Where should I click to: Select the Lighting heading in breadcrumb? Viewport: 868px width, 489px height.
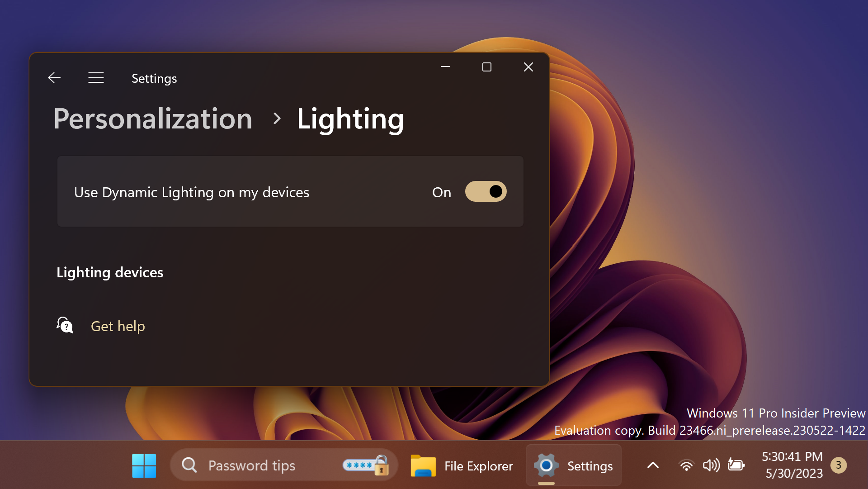(x=350, y=119)
